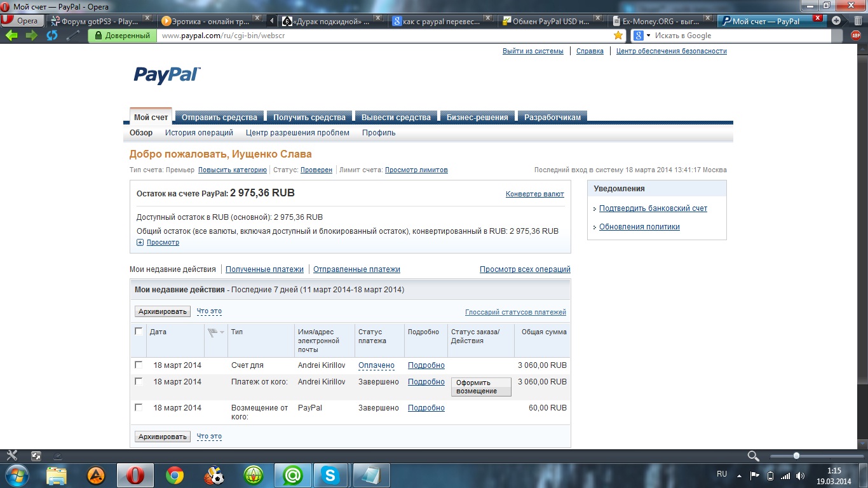The height and width of the screenshot is (488, 868).
Task: Select the 'Получить средства' tab
Action: 309,117
